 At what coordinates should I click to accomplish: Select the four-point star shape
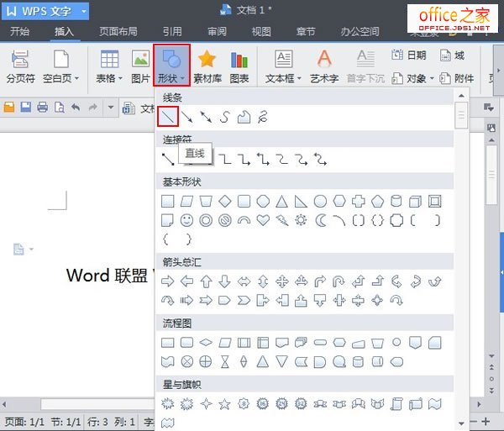click(x=206, y=403)
